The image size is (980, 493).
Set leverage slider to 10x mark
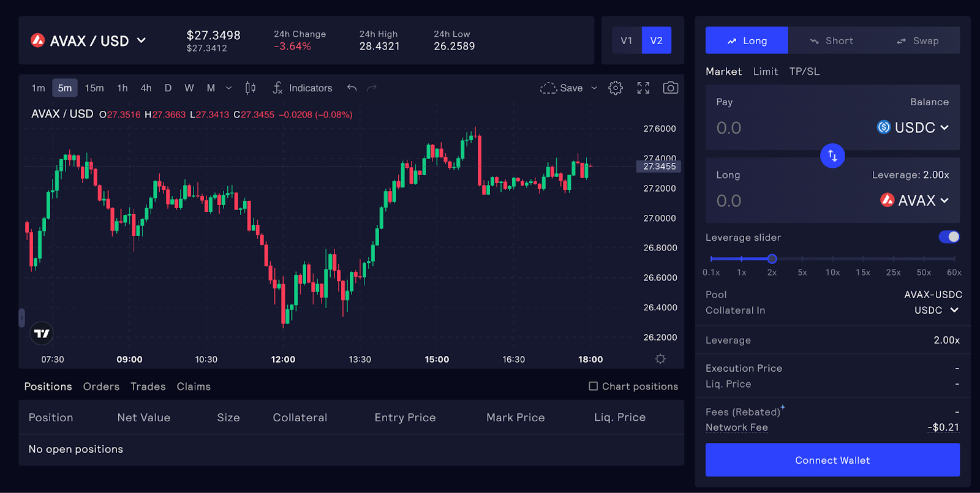click(832, 259)
